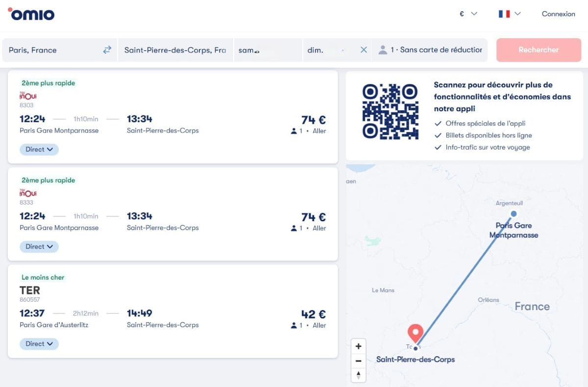
Task: Click train number 8303 text
Action: point(26,105)
